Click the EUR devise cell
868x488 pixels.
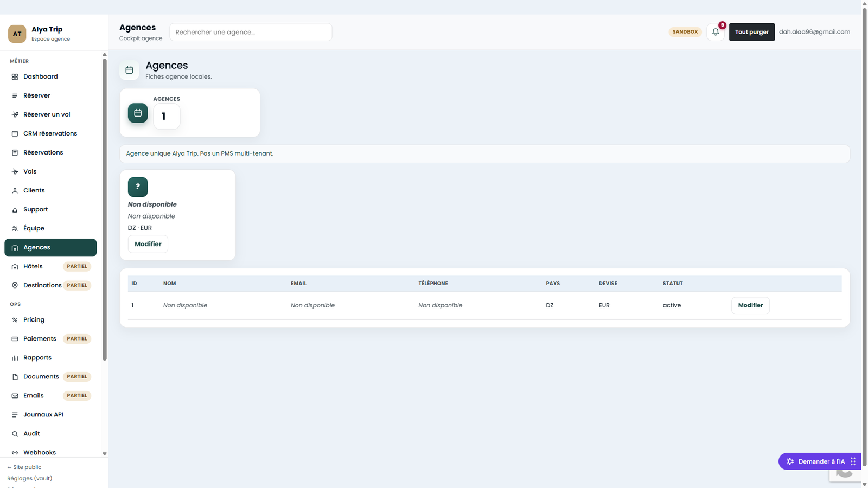pos(604,305)
